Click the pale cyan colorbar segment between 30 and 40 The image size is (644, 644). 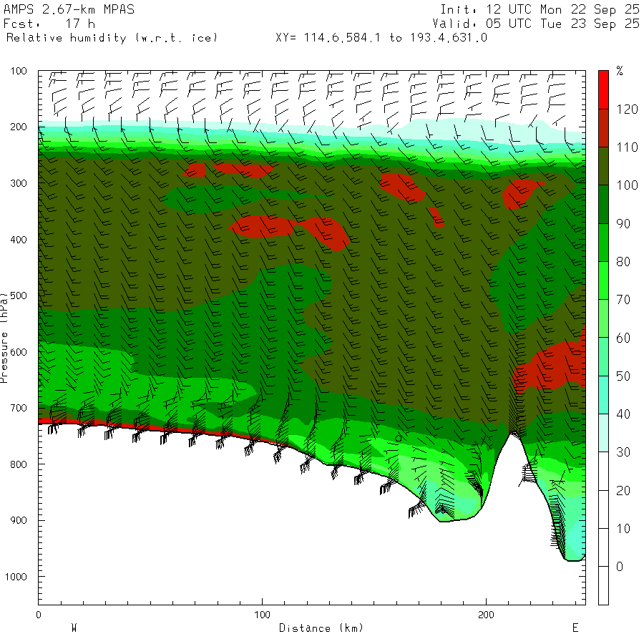click(603, 433)
